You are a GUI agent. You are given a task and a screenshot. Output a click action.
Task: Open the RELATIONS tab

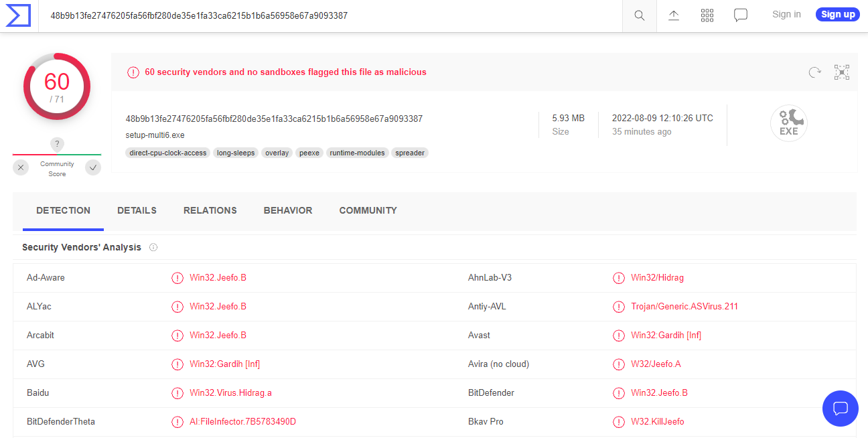tap(210, 210)
